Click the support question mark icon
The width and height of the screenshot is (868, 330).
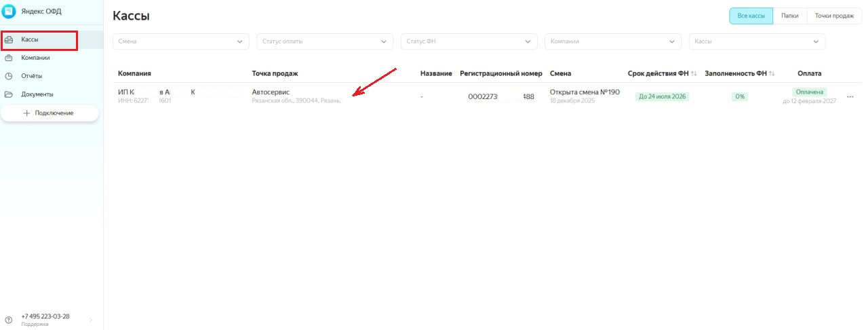coord(9,320)
